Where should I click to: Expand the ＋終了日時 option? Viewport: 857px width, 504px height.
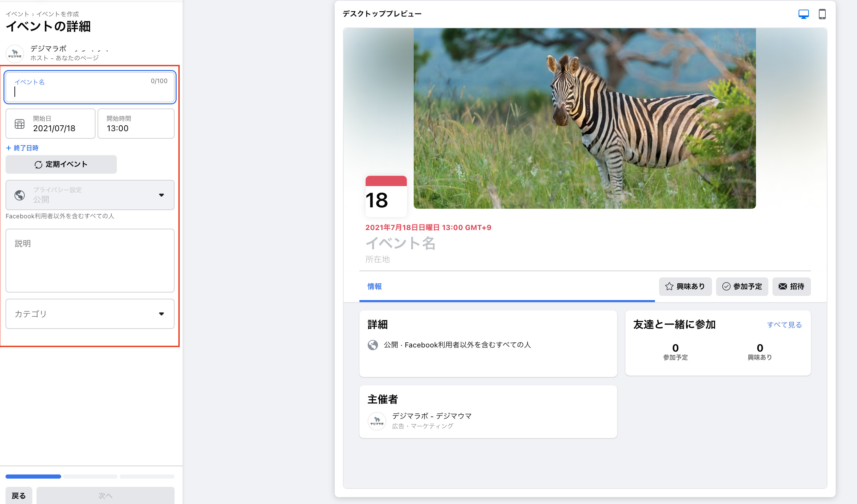22,148
